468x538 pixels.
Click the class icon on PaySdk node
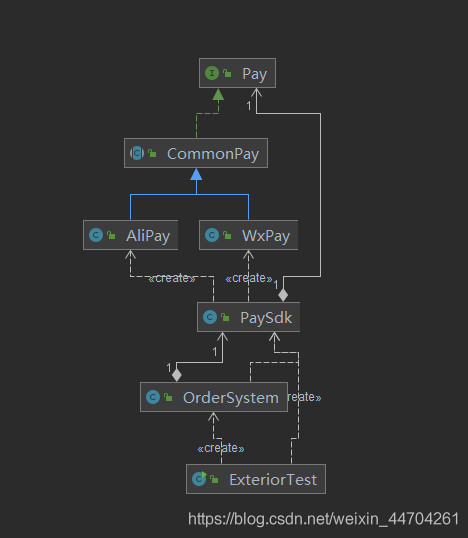pos(210,317)
